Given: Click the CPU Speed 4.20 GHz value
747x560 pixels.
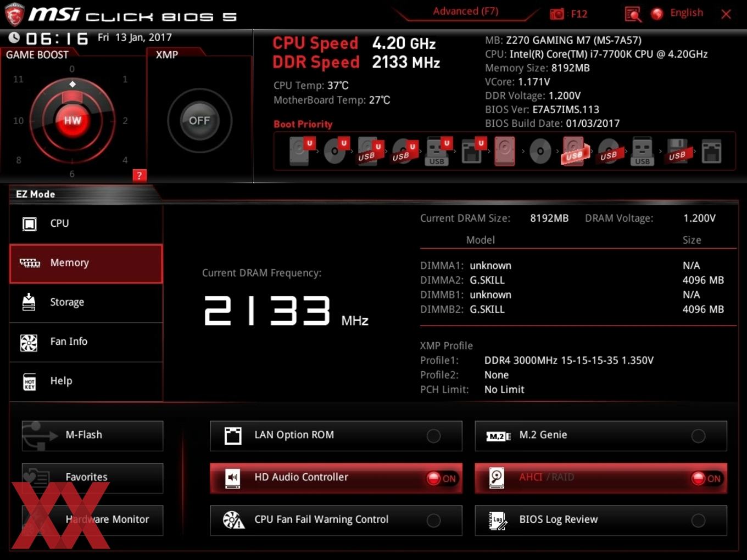Looking at the screenshot, I should coord(404,43).
